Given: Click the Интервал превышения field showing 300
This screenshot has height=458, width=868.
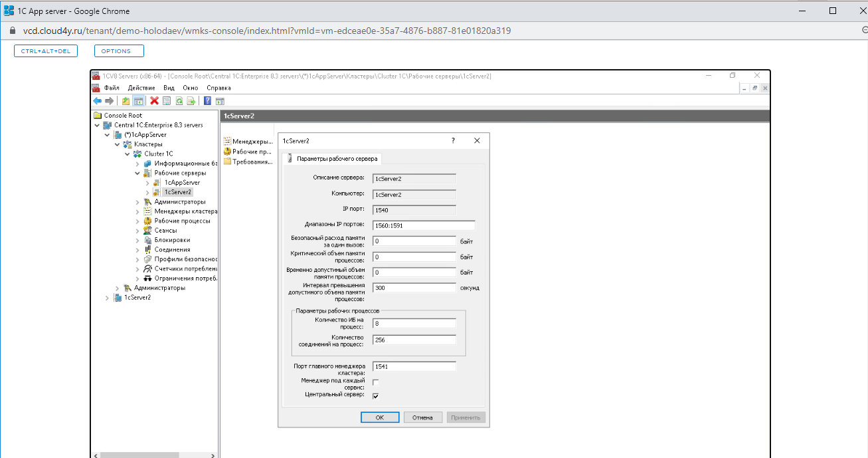Looking at the screenshot, I should pos(414,288).
